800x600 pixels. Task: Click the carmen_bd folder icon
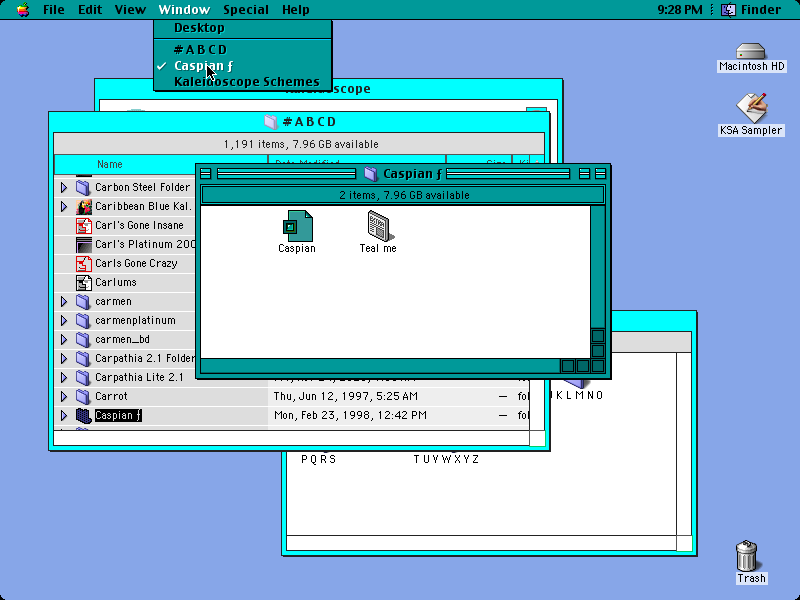tap(83, 339)
